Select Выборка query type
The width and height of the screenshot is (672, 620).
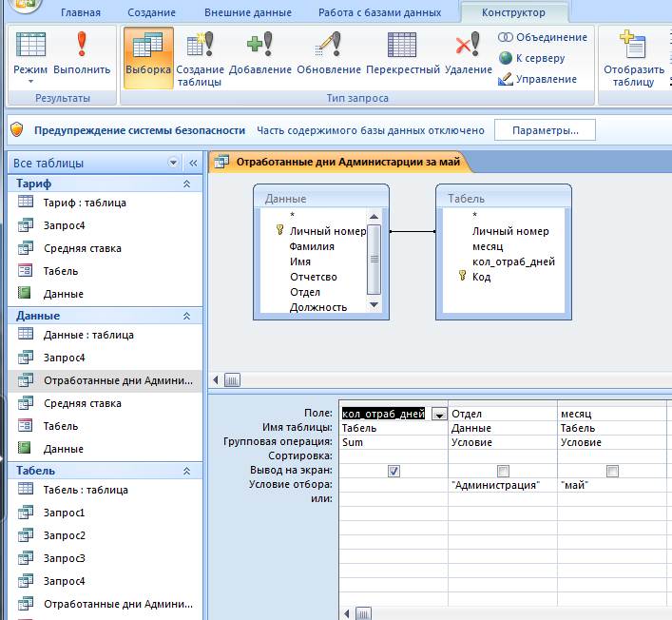148,58
